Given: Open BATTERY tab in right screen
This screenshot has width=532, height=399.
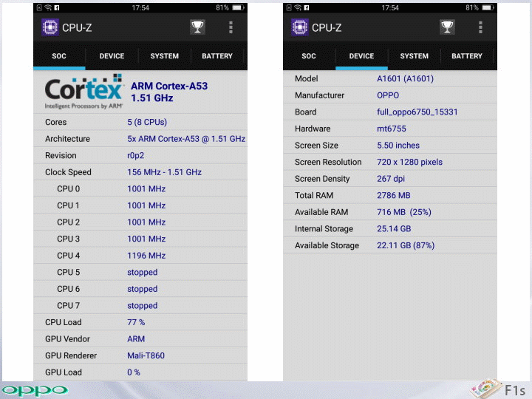Looking at the screenshot, I should point(467,56).
